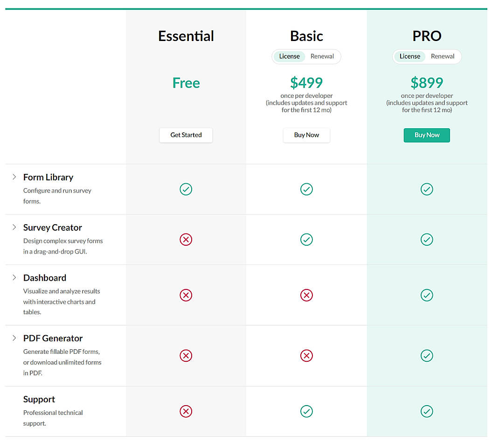Click the Free price label under Essential
This screenshot has height=448, width=499.
coord(186,83)
